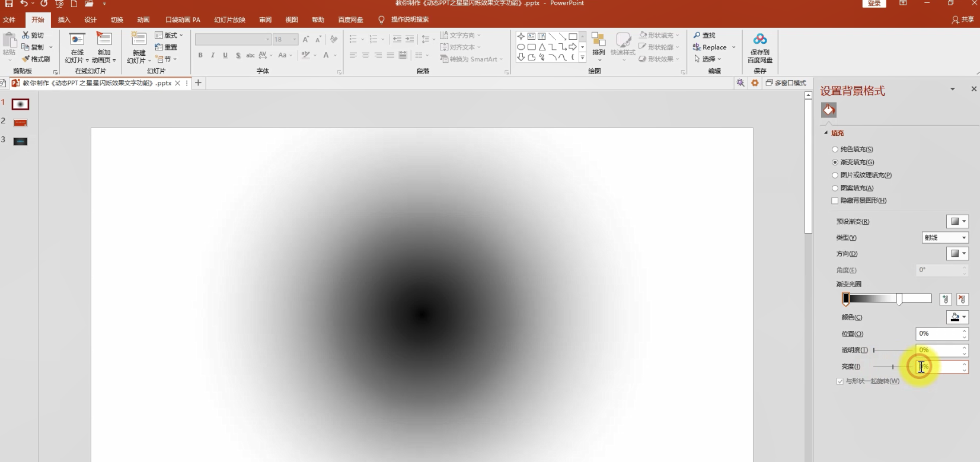Open the Arrange (排列) dropdown

(599, 47)
